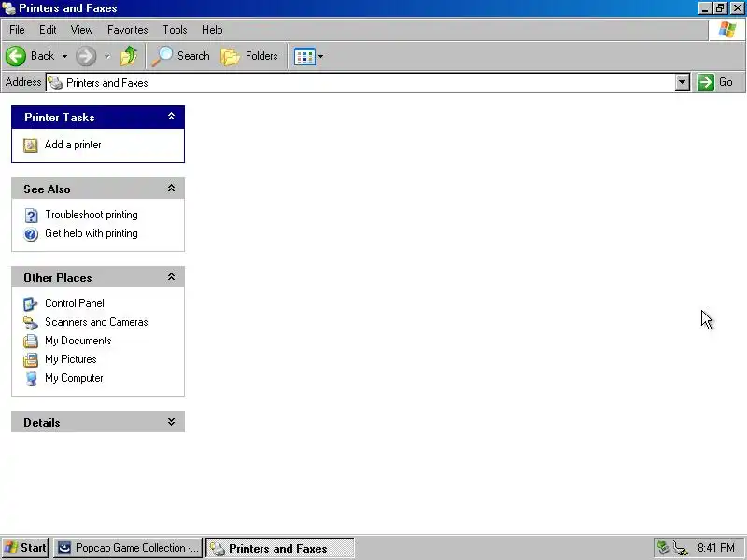Click the Back label in toolbar
The width and height of the screenshot is (747, 560).
42,56
